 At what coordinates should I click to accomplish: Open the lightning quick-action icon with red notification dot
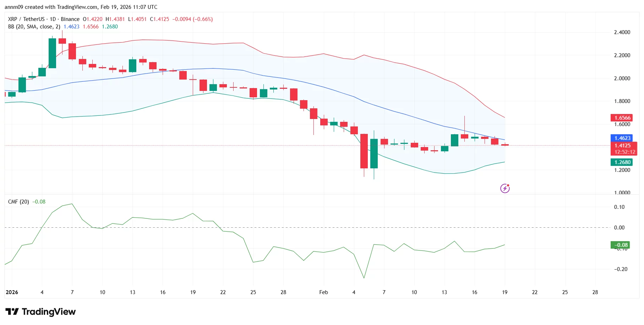coord(505,188)
